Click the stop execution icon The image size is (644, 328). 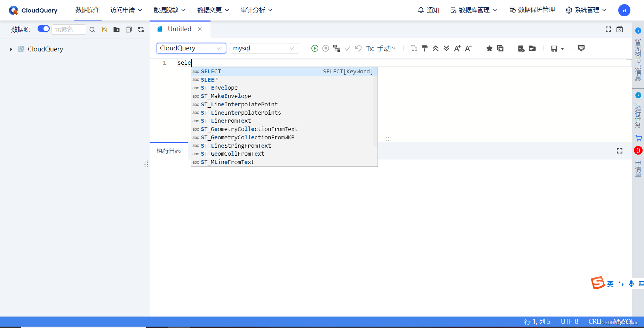326,48
